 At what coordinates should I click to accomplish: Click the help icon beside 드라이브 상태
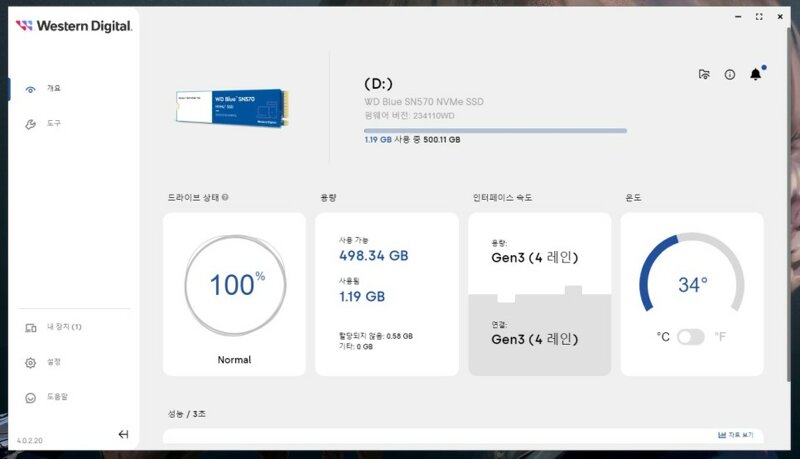coord(226,197)
